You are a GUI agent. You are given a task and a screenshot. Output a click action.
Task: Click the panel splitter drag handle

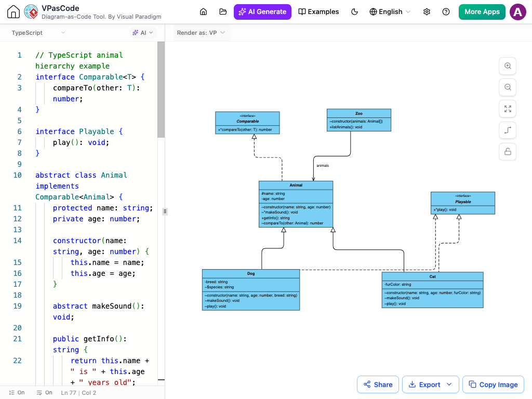coord(165,211)
